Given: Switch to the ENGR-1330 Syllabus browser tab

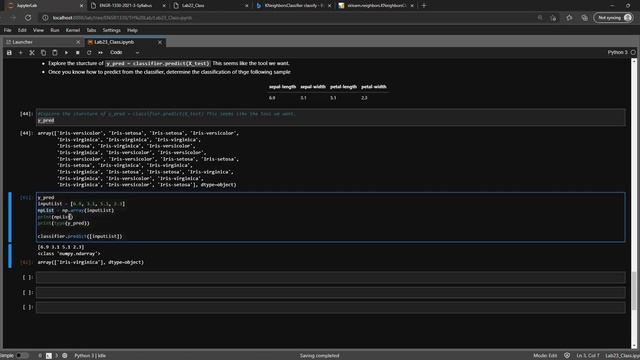Looking at the screenshot, I should tap(127, 6).
